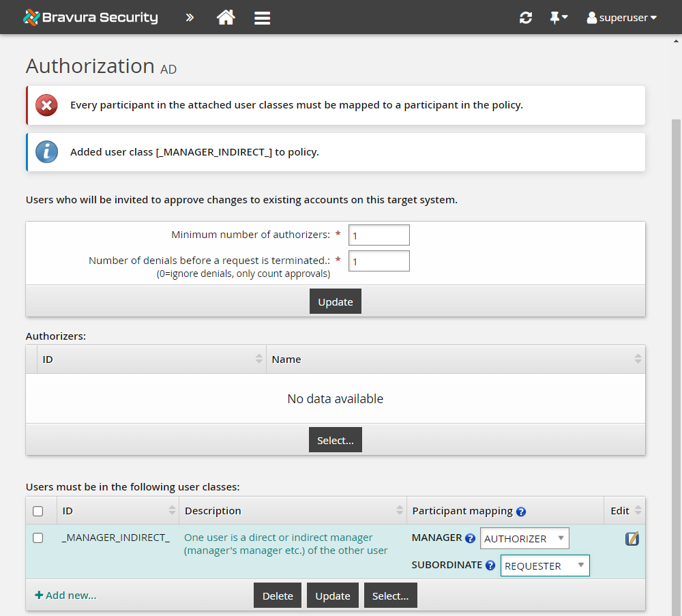Click Select... under the Authorizers table
Viewport: 682px width, 616px height.
coord(335,439)
